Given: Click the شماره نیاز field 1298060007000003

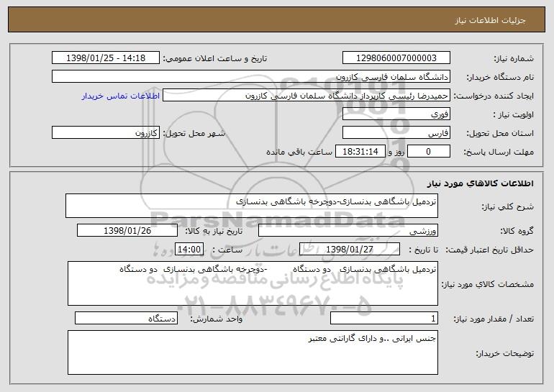Looking at the screenshot, I should point(396,58).
